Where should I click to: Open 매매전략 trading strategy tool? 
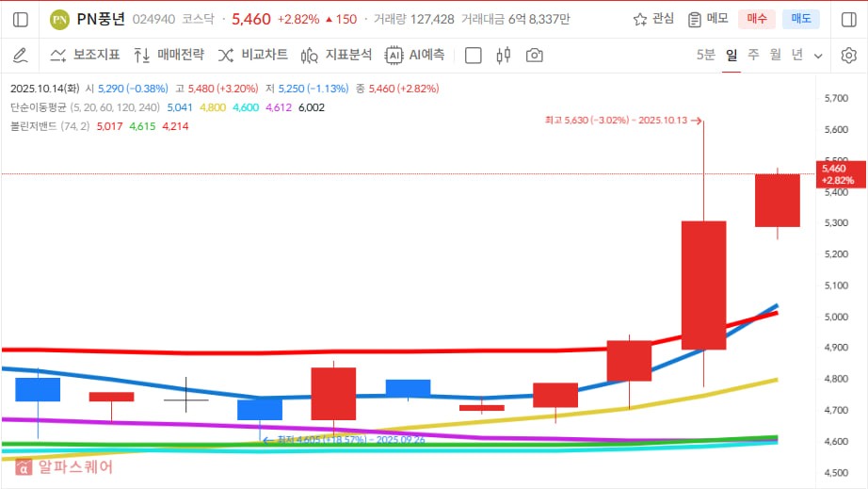coord(169,55)
